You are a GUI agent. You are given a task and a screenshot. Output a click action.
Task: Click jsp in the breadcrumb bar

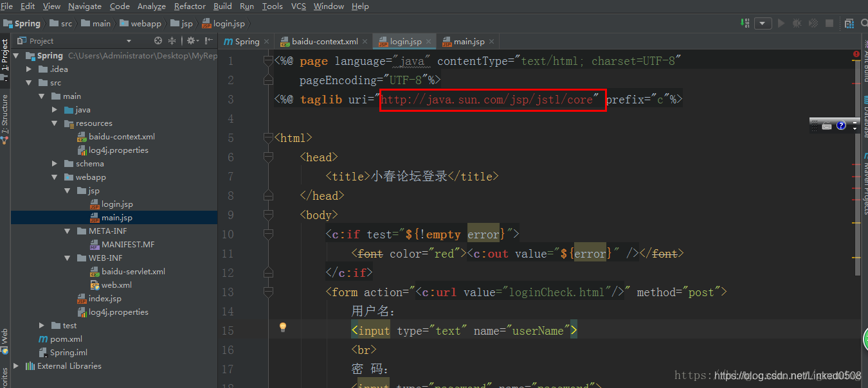(182, 24)
